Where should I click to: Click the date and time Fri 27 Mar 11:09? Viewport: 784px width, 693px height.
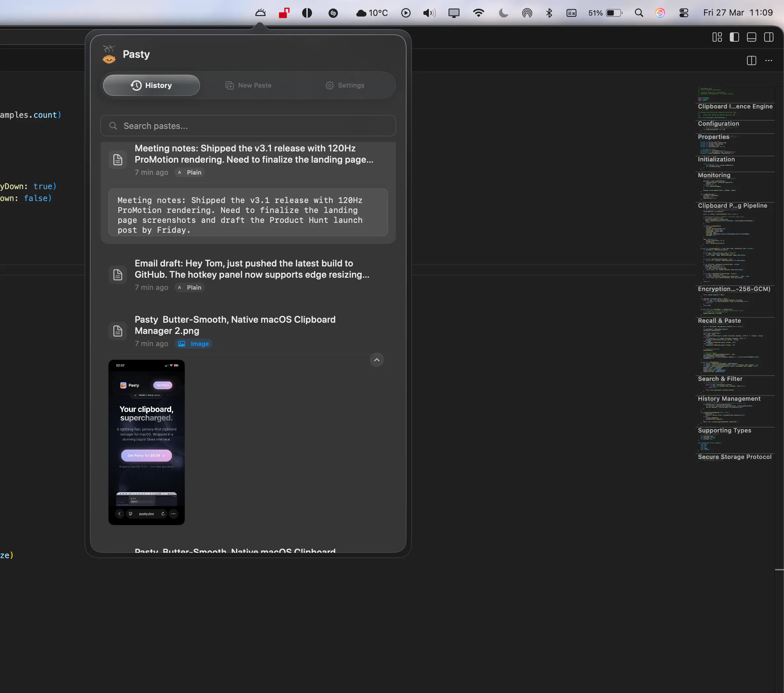point(738,13)
